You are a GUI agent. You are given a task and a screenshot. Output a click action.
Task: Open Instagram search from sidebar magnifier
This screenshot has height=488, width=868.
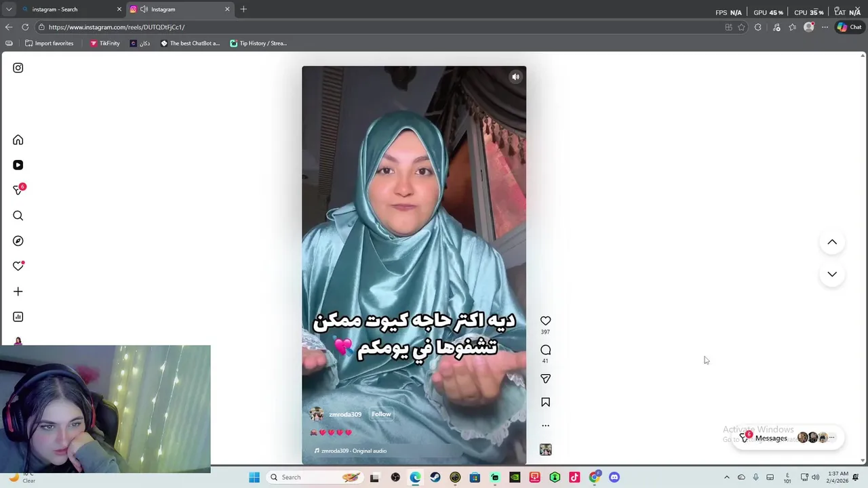click(x=18, y=216)
